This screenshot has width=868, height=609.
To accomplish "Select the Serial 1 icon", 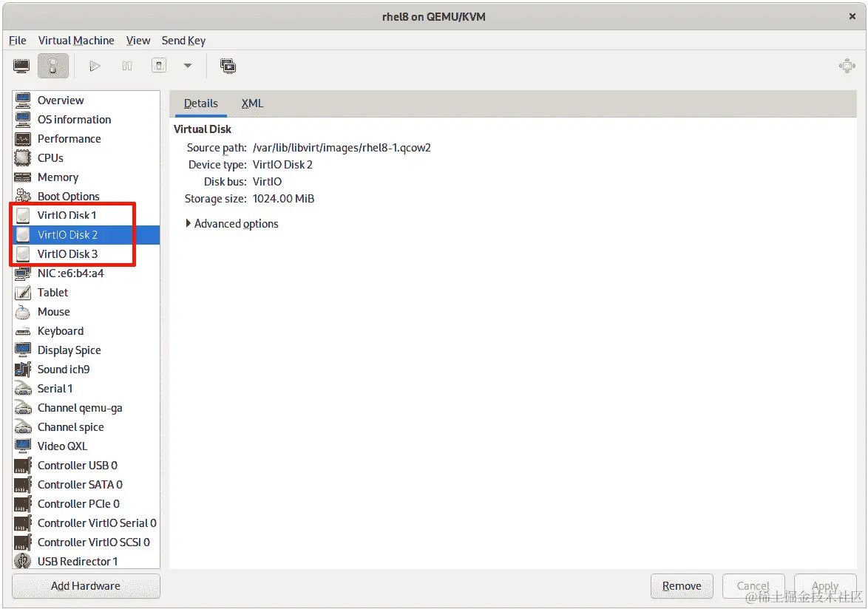I will (x=23, y=389).
